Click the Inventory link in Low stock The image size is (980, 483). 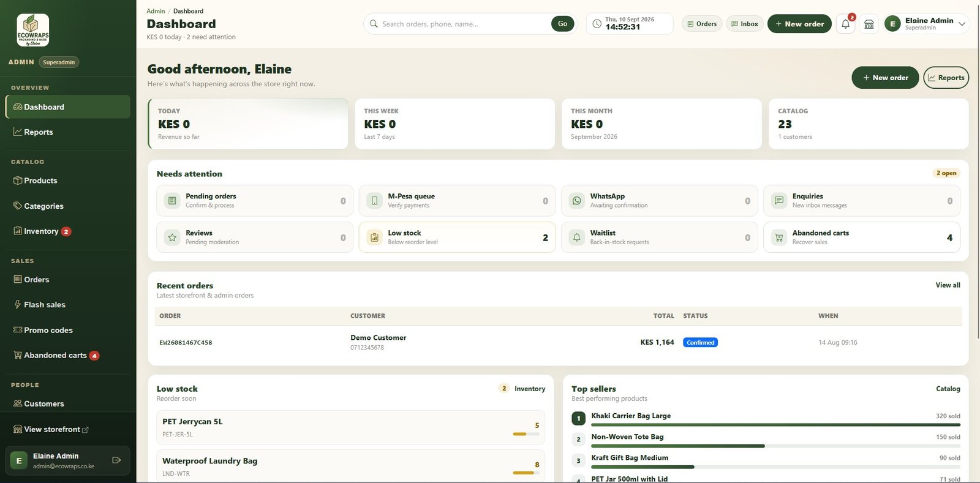[x=530, y=389]
